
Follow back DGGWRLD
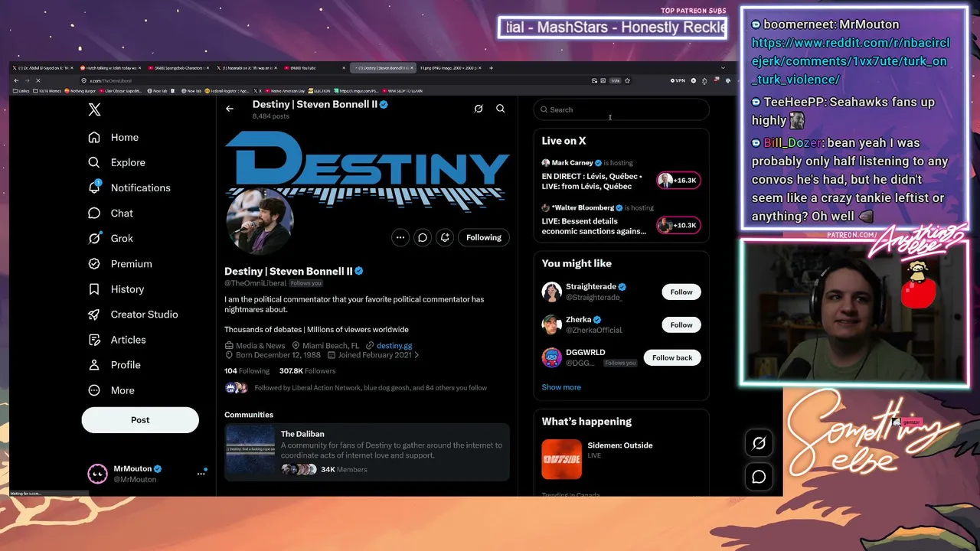672,357
